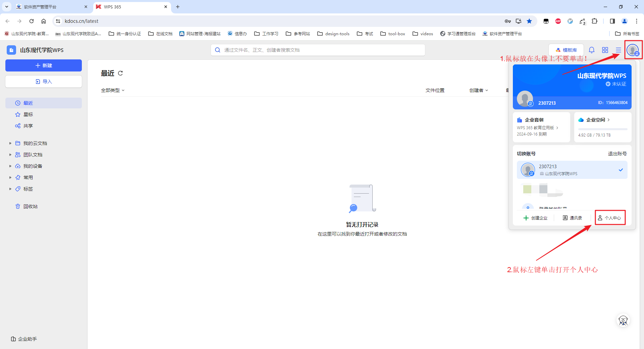This screenshot has height=349, width=644.
Task: Expand the 我的设备 tree arrow
Action: [10, 166]
